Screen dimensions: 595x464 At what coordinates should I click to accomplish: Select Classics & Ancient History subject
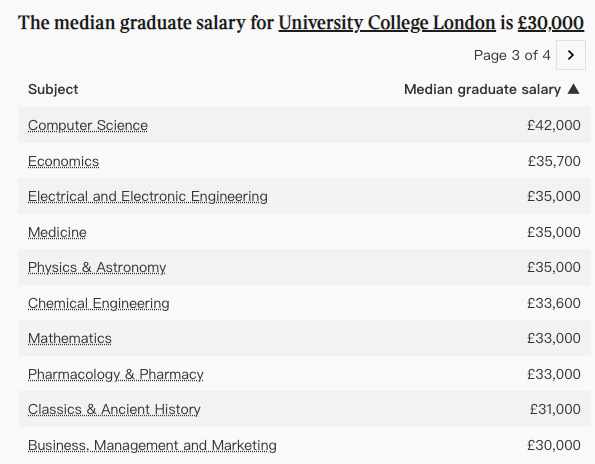click(114, 409)
